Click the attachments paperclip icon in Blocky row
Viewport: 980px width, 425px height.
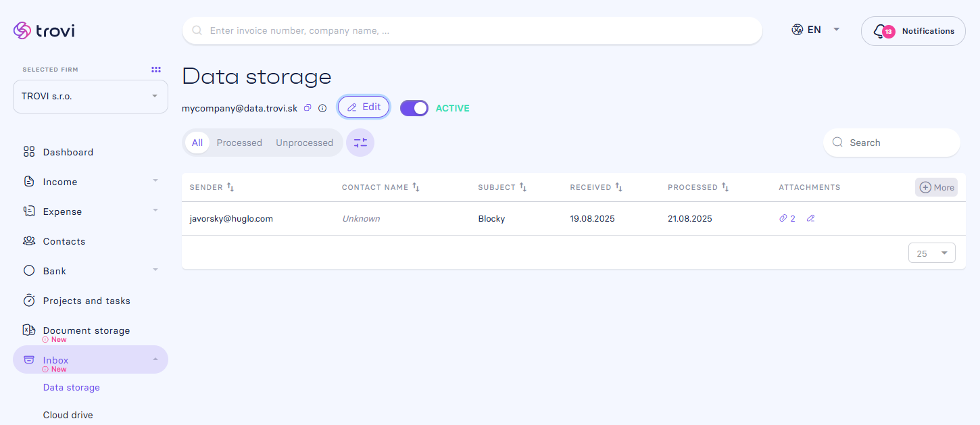coord(783,218)
